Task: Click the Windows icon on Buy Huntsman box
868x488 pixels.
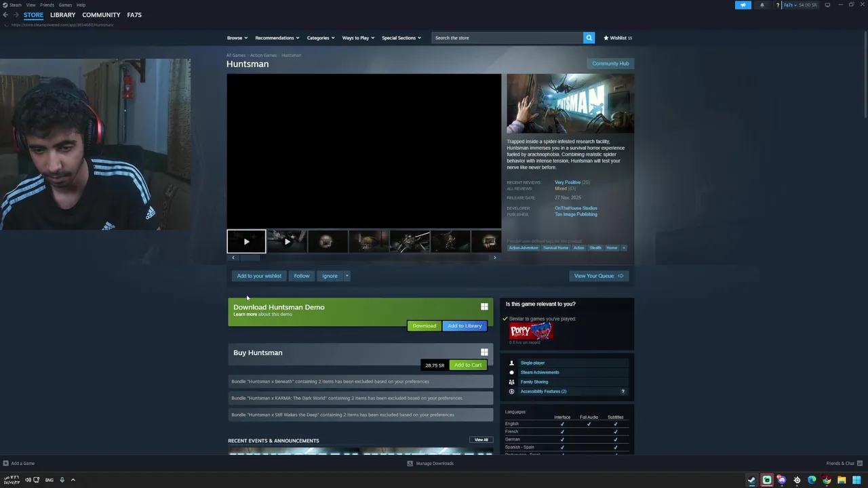Action: (484, 352)
